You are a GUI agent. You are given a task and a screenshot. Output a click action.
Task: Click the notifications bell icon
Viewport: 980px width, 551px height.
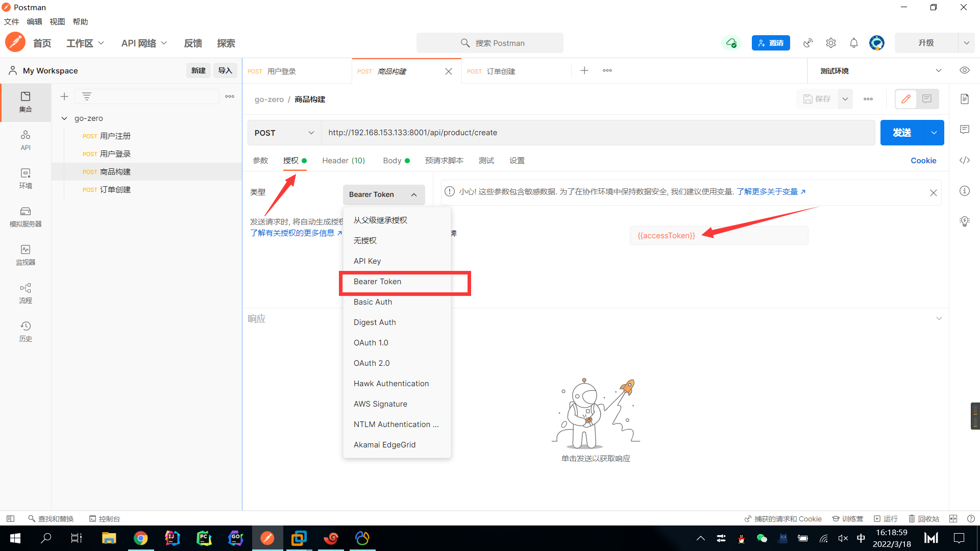click(x=853, y=43)
